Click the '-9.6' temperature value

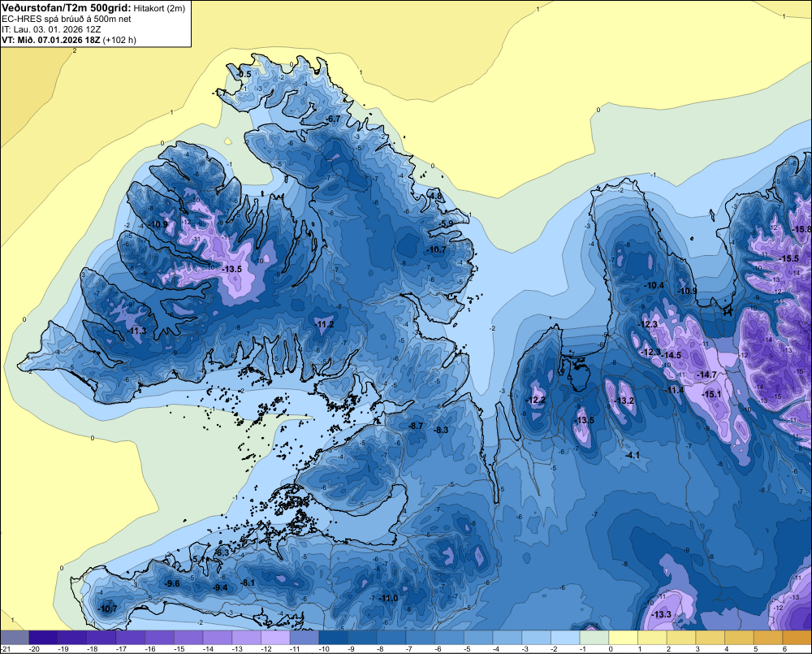pyautogui.click(x=172, y=584)
